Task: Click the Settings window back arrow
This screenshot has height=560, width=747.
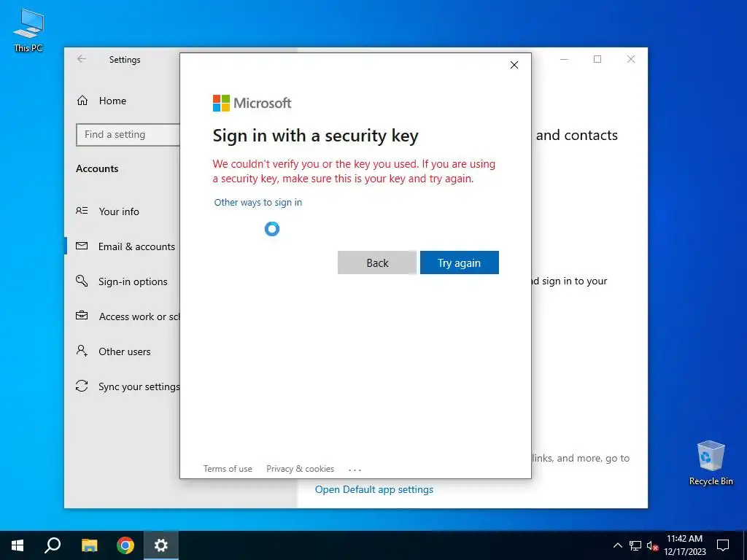Action: 82,59
